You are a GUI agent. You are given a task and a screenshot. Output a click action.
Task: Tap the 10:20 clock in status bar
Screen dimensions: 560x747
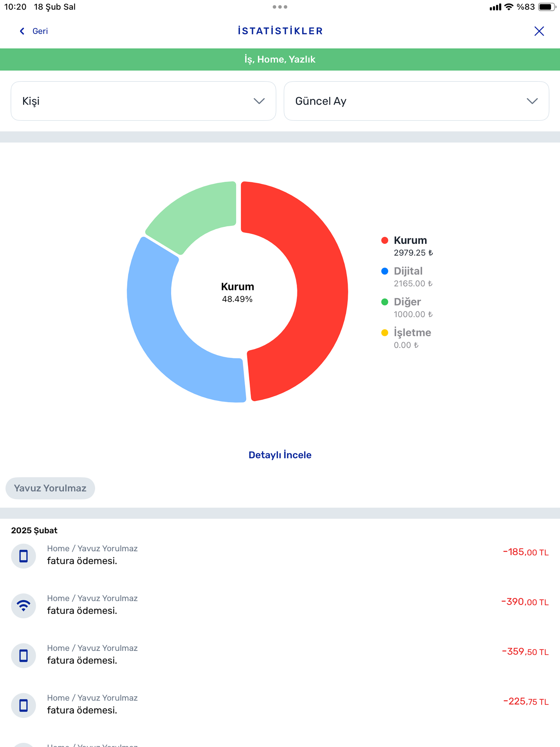[x=15, y=7]
